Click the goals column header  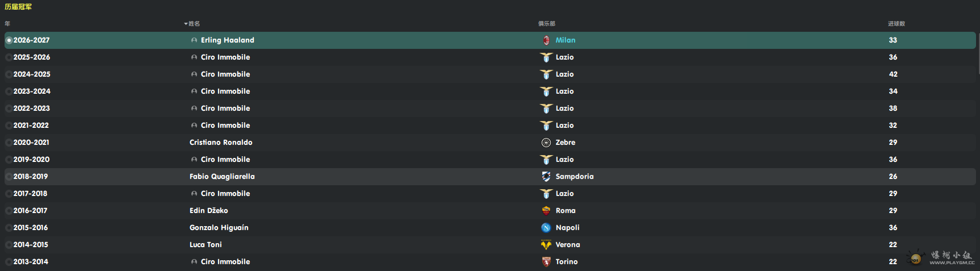click(897, 24)
